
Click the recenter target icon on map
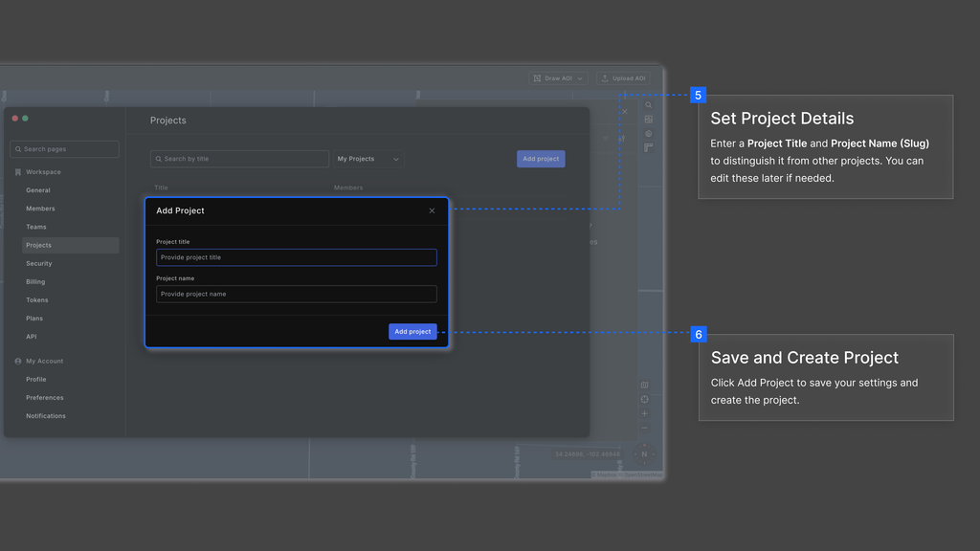coord(644,400)
